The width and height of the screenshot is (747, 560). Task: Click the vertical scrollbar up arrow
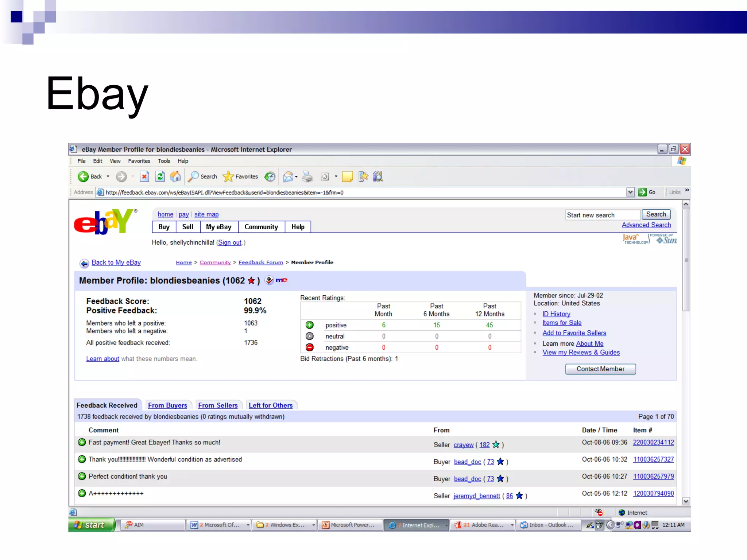point(686,204)
